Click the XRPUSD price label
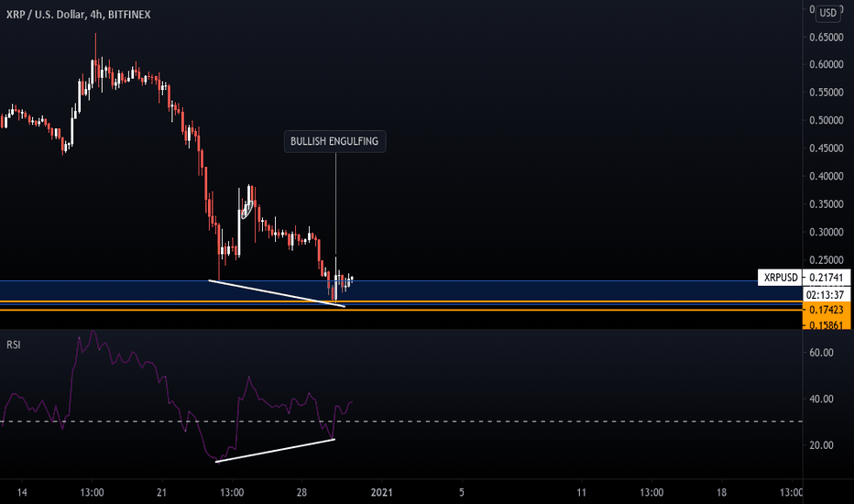 [781, 278]
